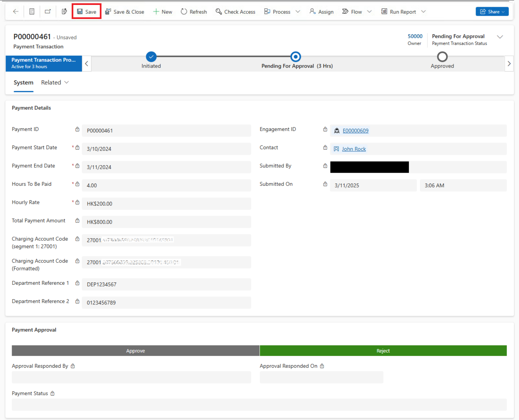519x420 pixels.
Task: Click Check Access in toolbar
Action: pos(235,12)
